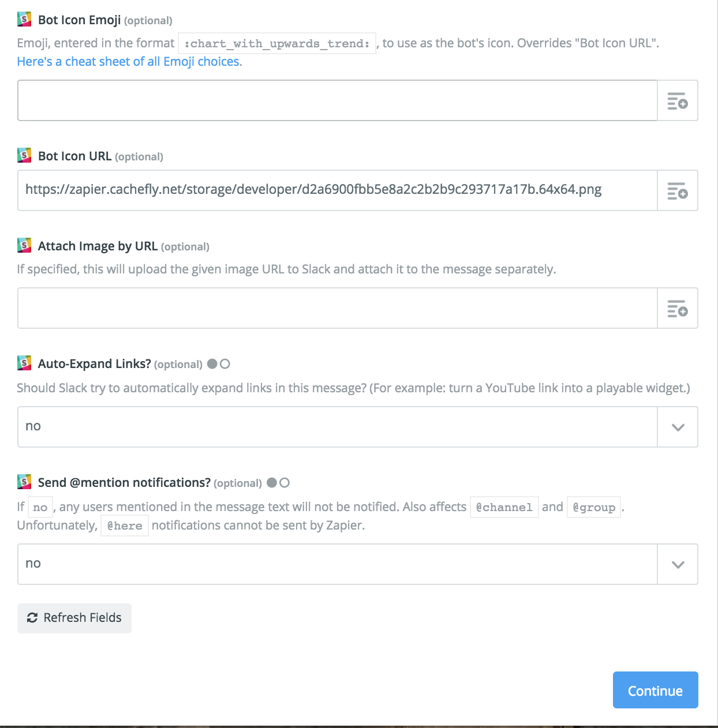Image resolution: width=718 pixels, height=728 pixels.
Task: Click insert-field icon for Bot Icon Emoji
Action: 678,101
